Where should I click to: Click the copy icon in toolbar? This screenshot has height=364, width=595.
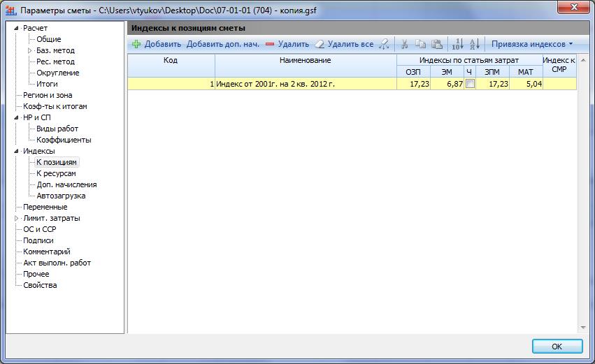(422, 44)
